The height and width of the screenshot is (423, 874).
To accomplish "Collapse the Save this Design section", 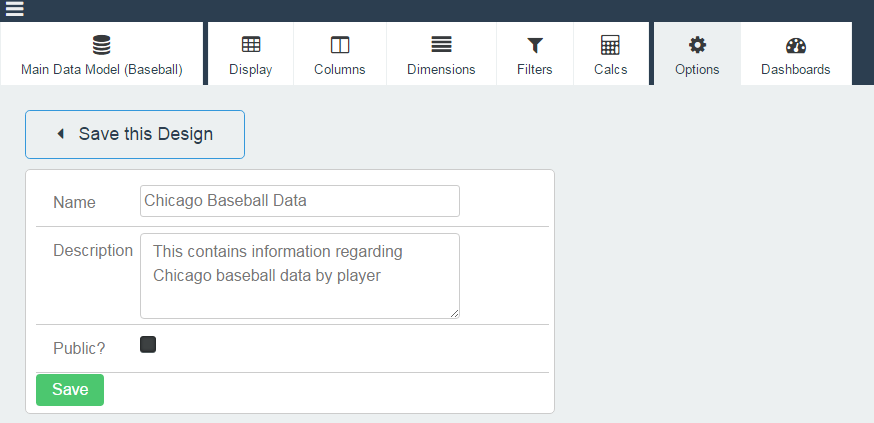I will pyautogui.click(x=135, y=134).
